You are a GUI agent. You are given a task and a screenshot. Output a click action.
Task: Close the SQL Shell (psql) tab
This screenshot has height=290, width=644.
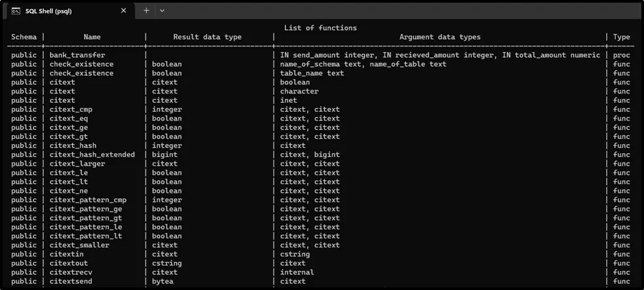pyautogui.click(x=124, y=10)
